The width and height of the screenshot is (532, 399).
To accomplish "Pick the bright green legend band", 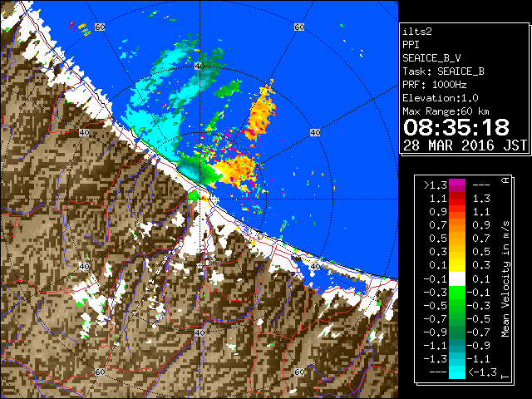I will click(x=457, y=293).
